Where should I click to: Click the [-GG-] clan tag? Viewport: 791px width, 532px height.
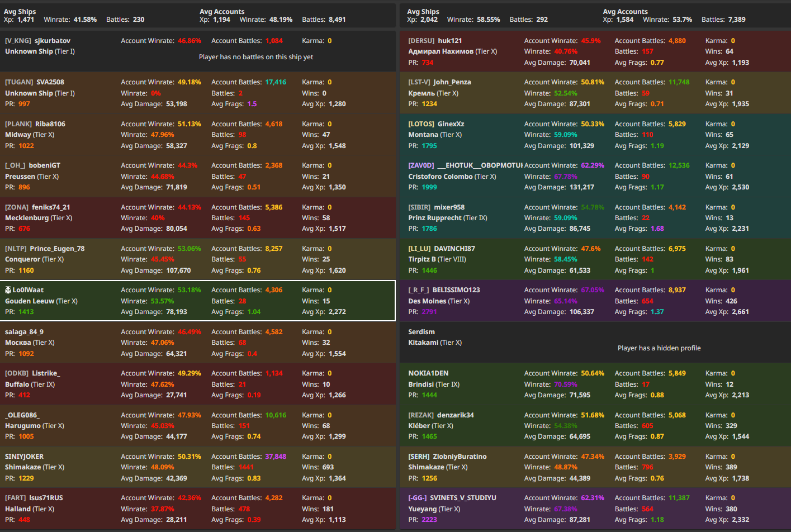417,498
